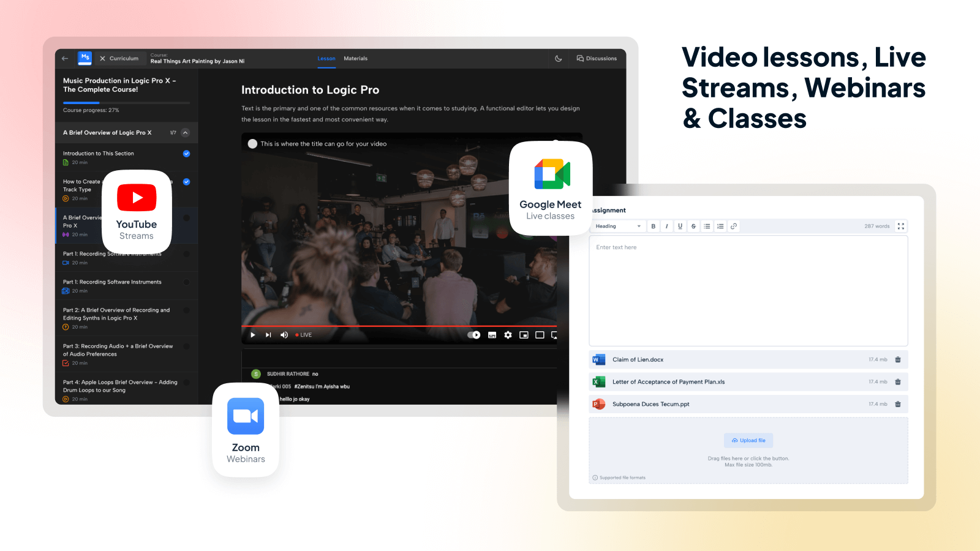Toggle dark mode moon icon
980x551 pixels.
[x=559, y=59]
